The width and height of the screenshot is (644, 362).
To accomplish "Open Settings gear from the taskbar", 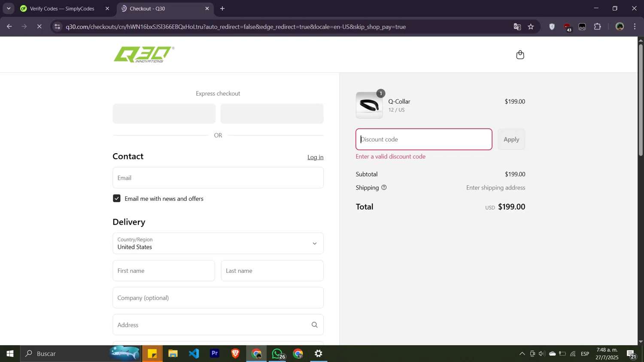I will pos(319,354).
